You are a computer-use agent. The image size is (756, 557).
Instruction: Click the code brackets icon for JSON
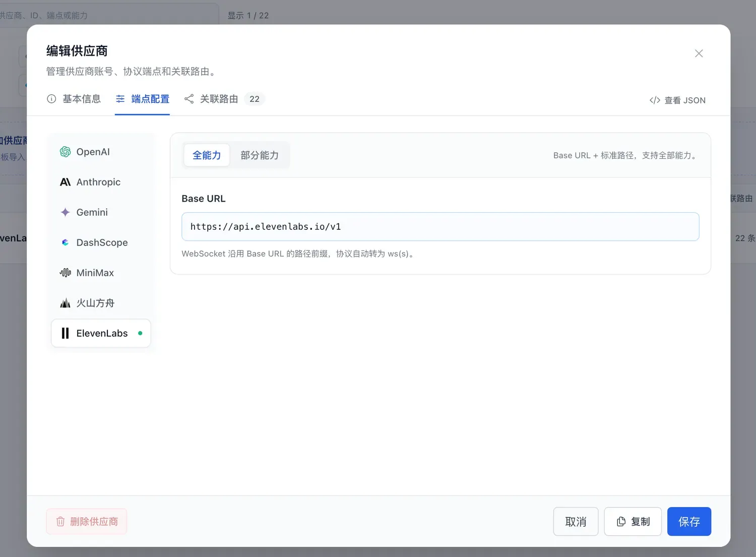click(x=655, y=100)
